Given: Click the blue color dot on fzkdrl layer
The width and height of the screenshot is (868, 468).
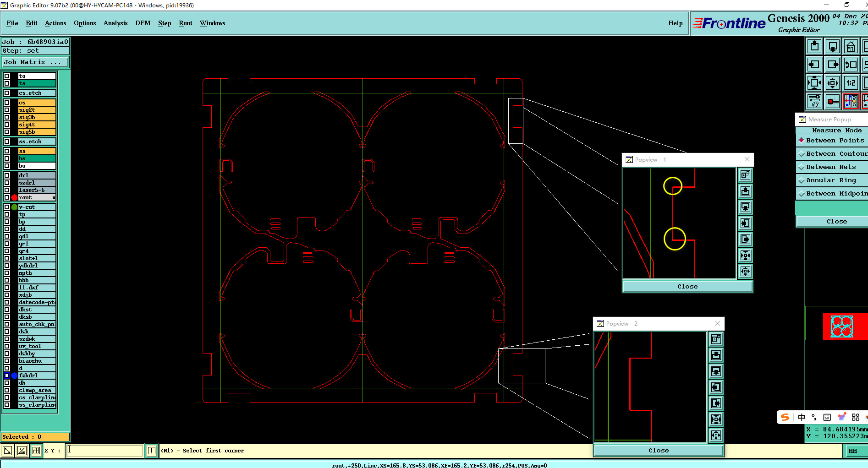Looking at the screenshot, I should [15, 375].
